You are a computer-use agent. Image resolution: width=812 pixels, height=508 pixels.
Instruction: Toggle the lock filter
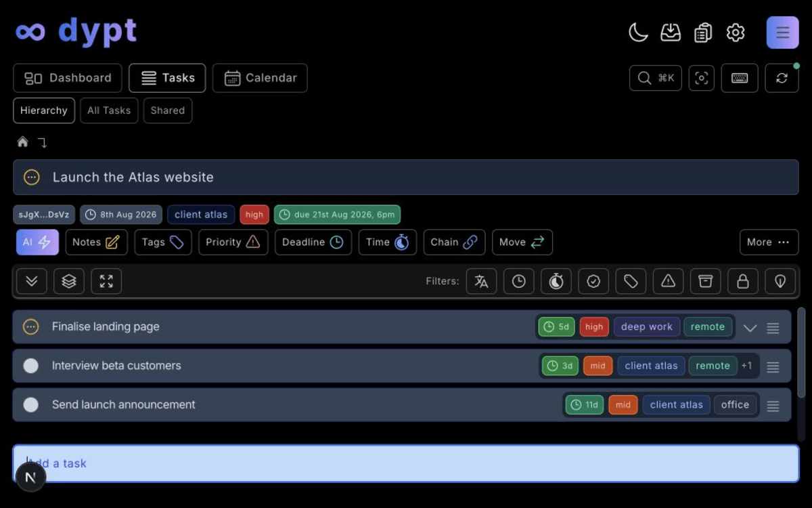[x=743, y=281]
